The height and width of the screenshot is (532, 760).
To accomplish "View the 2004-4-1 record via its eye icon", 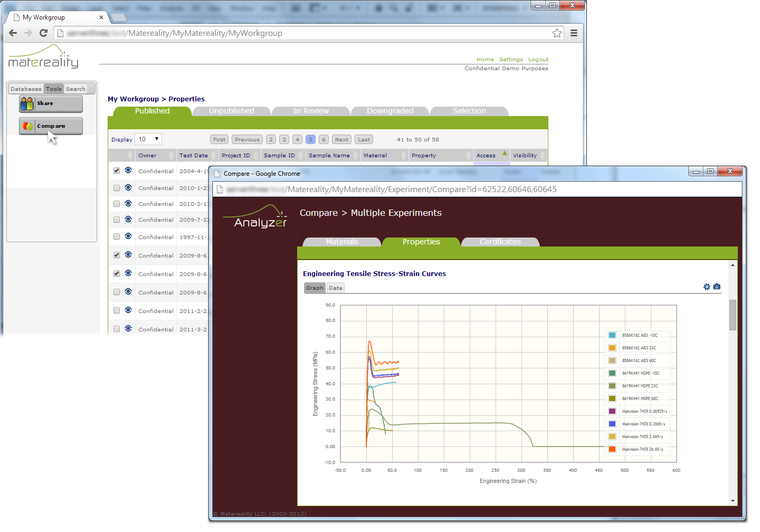I will pyautogui.click(x=128, y=170).
